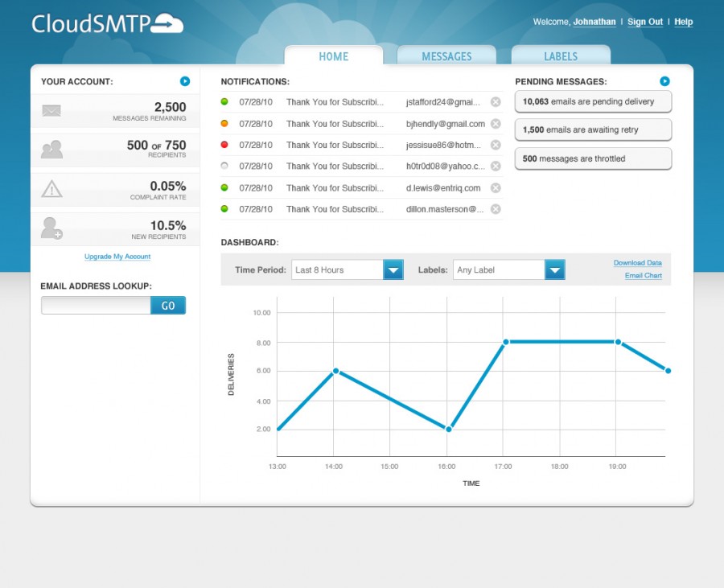The image size is (724, 588).
Task: Switch to the Messages tab
Action: [x=446, y=56]
